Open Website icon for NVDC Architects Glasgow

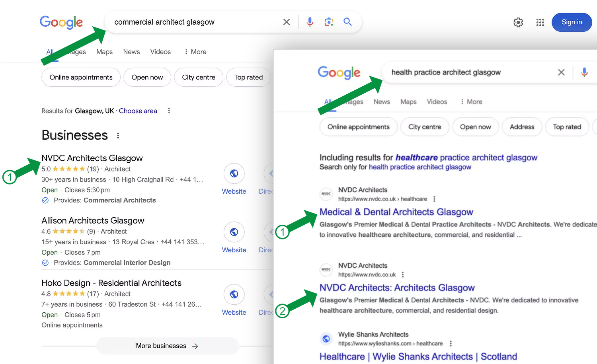(234, 173)
